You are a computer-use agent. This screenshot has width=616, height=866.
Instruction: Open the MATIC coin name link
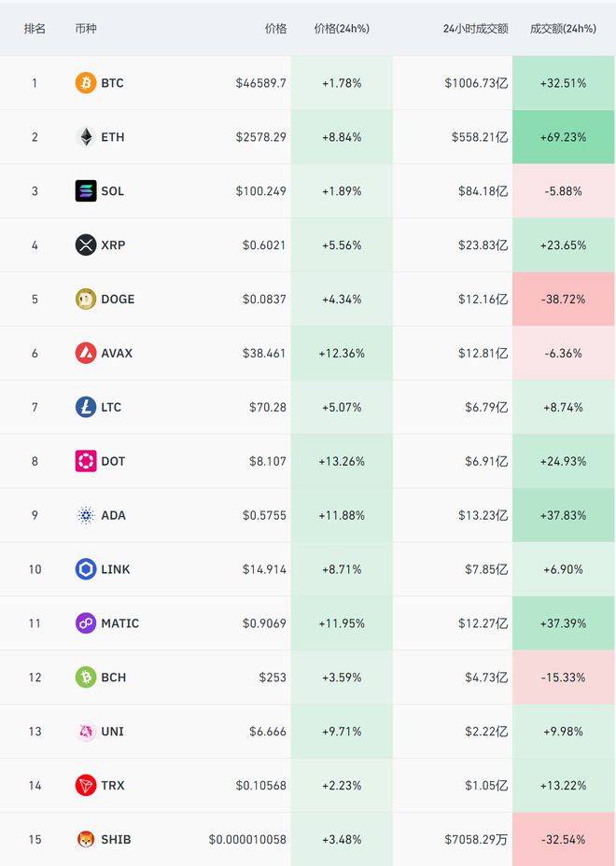click(x=119, y=623)
